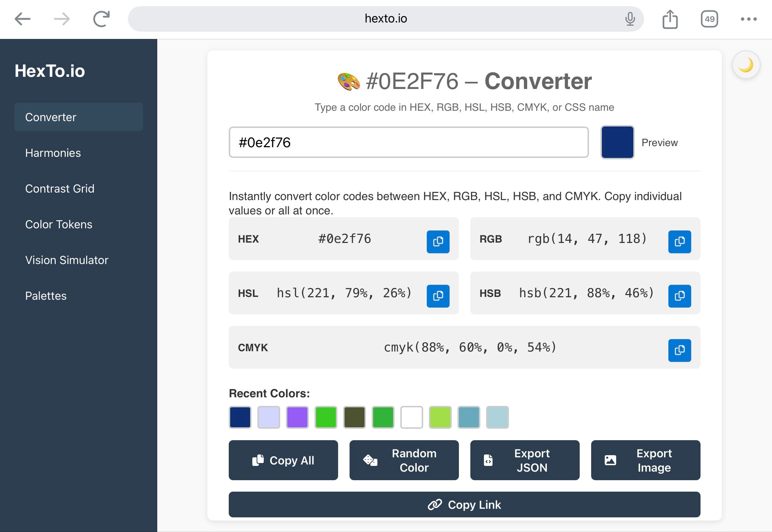Open the browser tabs overview showing 49
Screen dimensions: 772x532
(709, 19)
